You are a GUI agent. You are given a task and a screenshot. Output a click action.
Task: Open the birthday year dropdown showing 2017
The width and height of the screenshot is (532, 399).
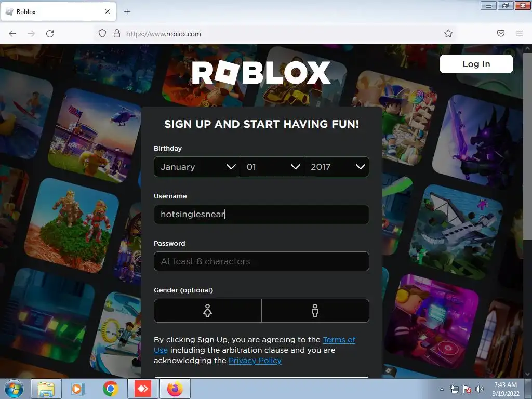(337, 167)
